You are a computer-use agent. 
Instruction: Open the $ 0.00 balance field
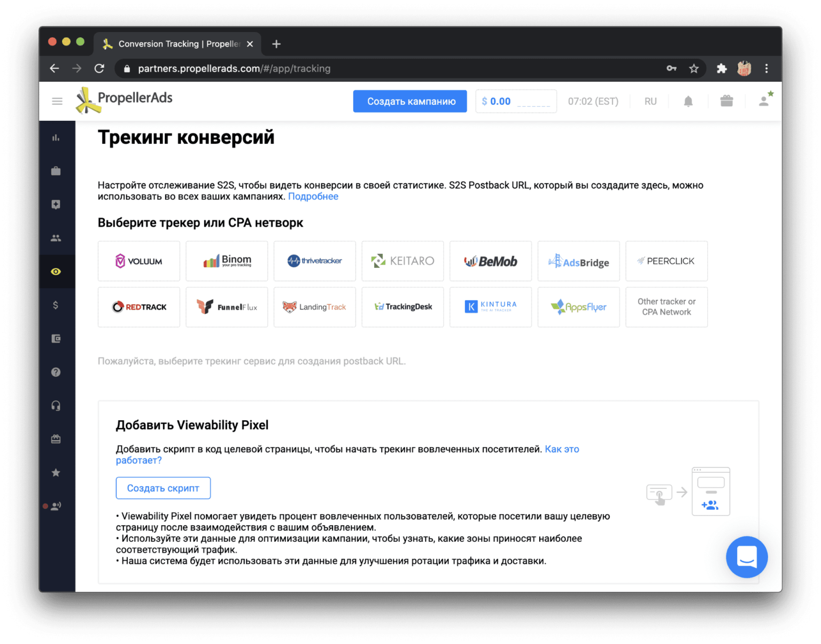click(x=516, y=101)
